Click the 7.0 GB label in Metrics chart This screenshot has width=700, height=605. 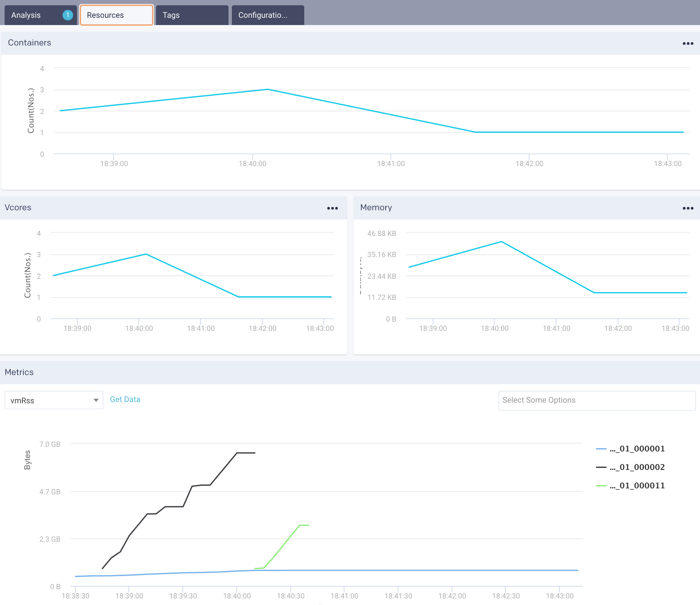[x=50, y=444]
